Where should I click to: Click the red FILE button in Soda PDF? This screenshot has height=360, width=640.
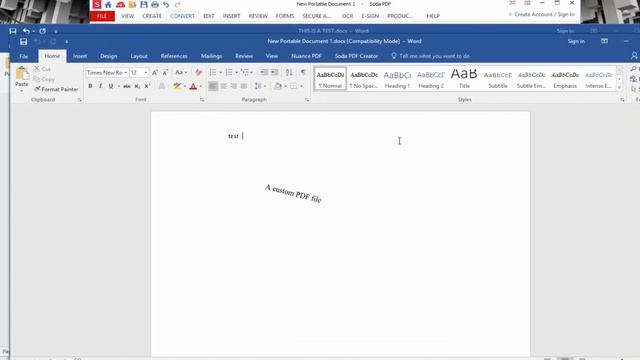pyautogui.click(x=102, y=16)
